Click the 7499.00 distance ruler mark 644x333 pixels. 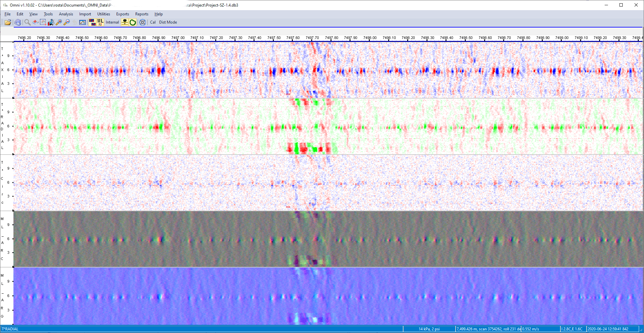point(562,38)
